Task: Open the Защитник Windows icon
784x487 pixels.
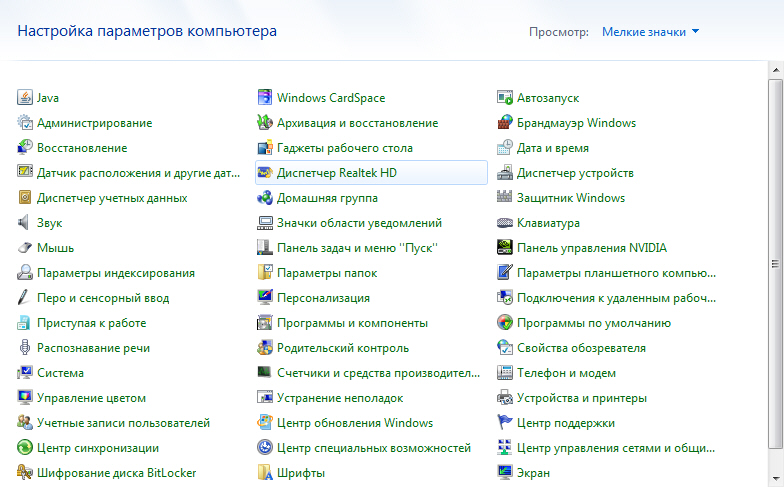Action: click(x=505, y=198)
